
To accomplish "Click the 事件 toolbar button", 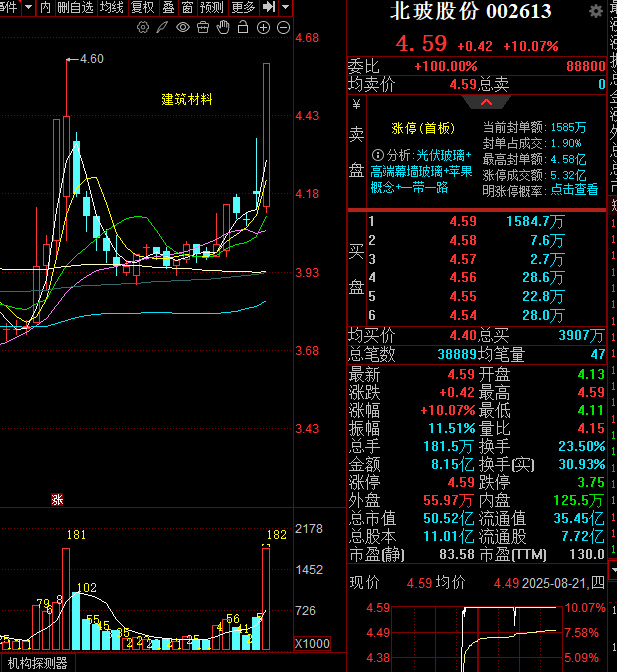I will click(x=9, y=7).
